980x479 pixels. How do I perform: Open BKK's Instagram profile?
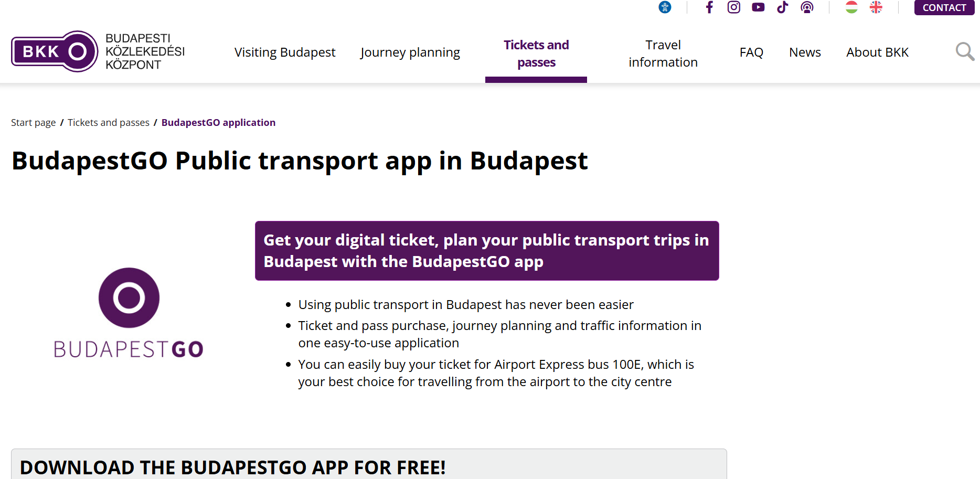733,7
